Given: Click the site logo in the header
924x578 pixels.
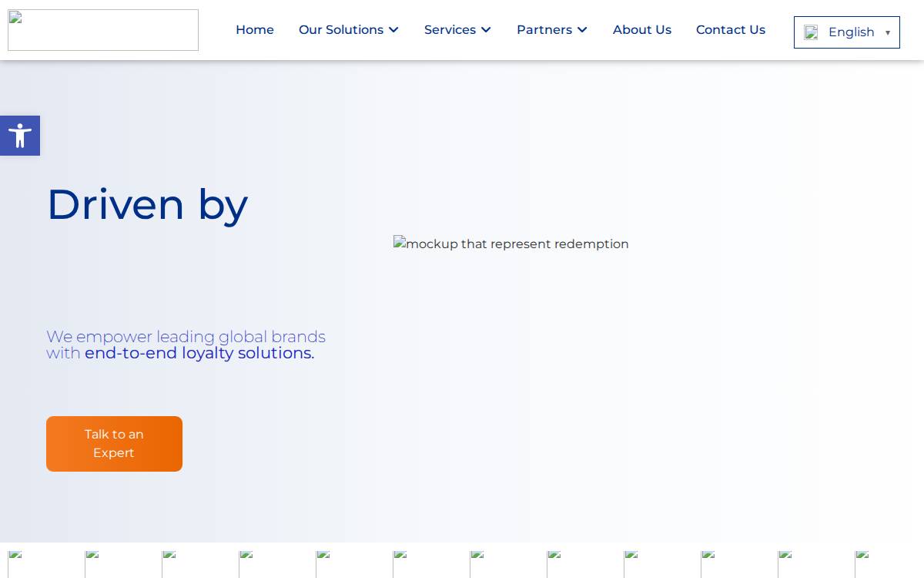Looking at the screenshot, I should (103, 30).
